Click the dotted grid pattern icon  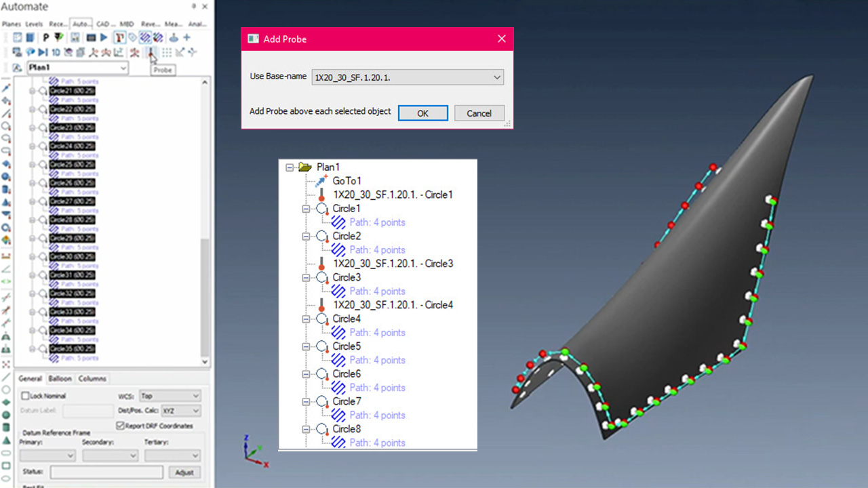166,52
